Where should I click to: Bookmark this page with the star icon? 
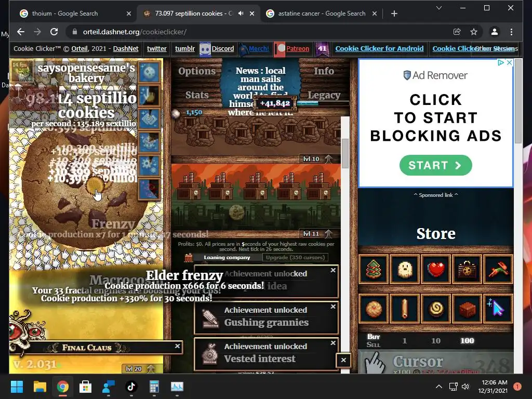pyautogui.click(x=474, y=32)
